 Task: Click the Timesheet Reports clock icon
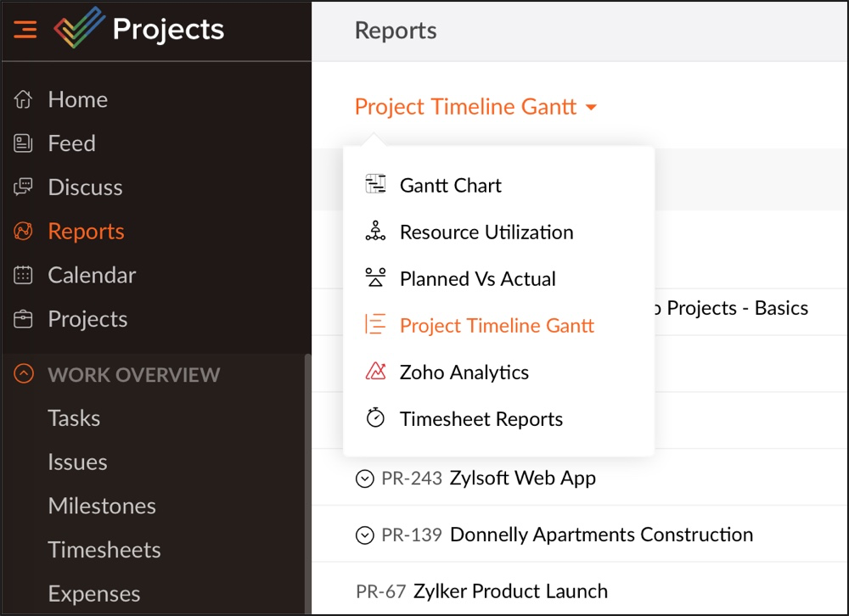pyautogui.click(x=374, y=418)
